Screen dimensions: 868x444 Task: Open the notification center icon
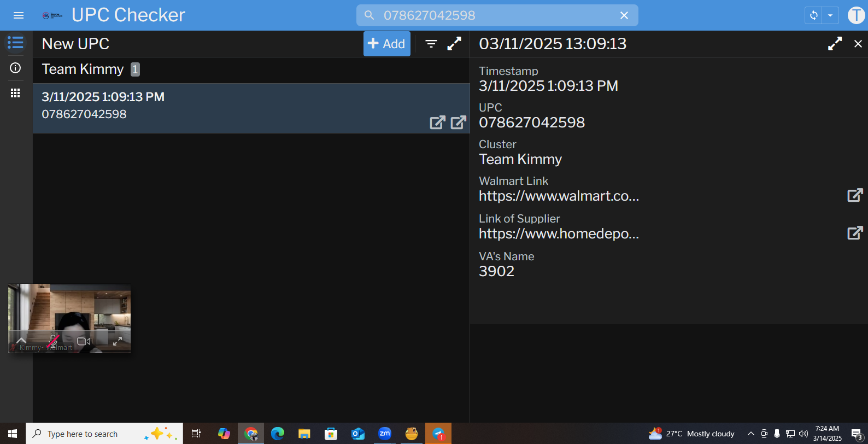coord(857,434)
